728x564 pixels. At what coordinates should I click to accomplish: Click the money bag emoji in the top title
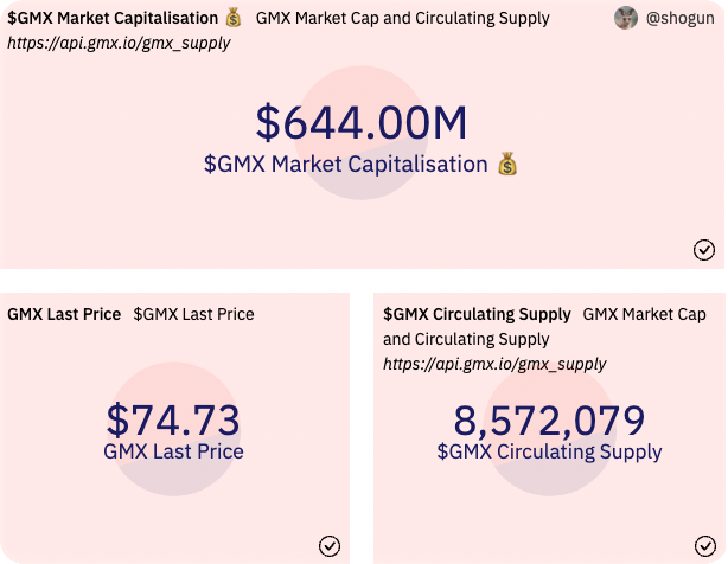(x=233, y=18)
